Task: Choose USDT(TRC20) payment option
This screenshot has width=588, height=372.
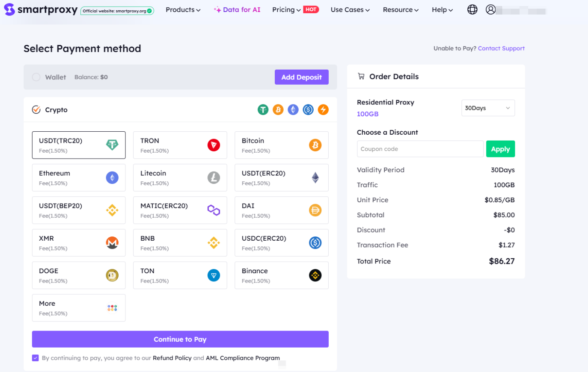Action: point(79,145)
